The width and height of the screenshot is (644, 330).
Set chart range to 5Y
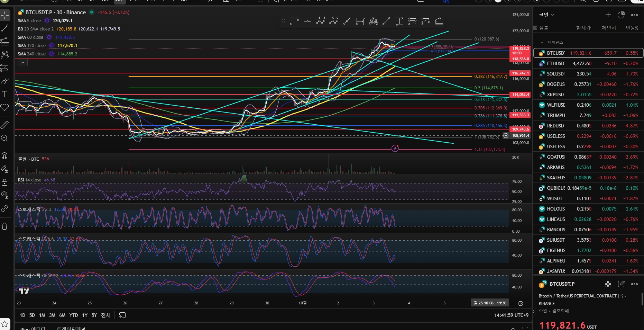[x=94, y=315]
